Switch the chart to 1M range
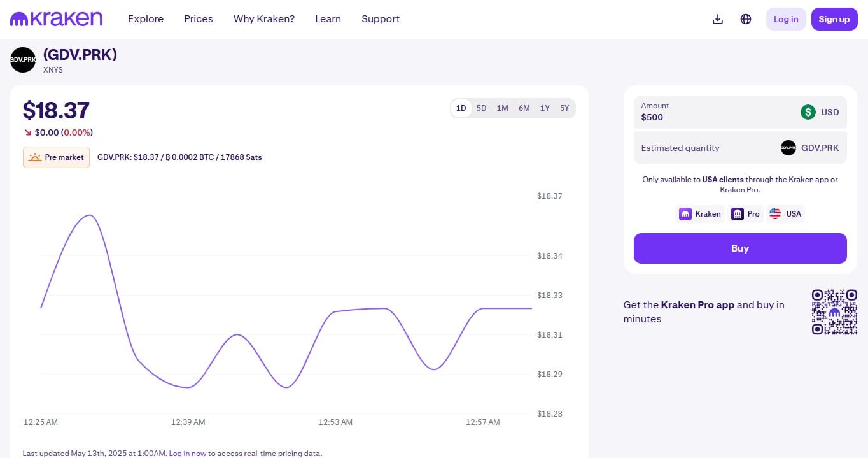Viewport: 868px width, 458px height. (503, 108)
